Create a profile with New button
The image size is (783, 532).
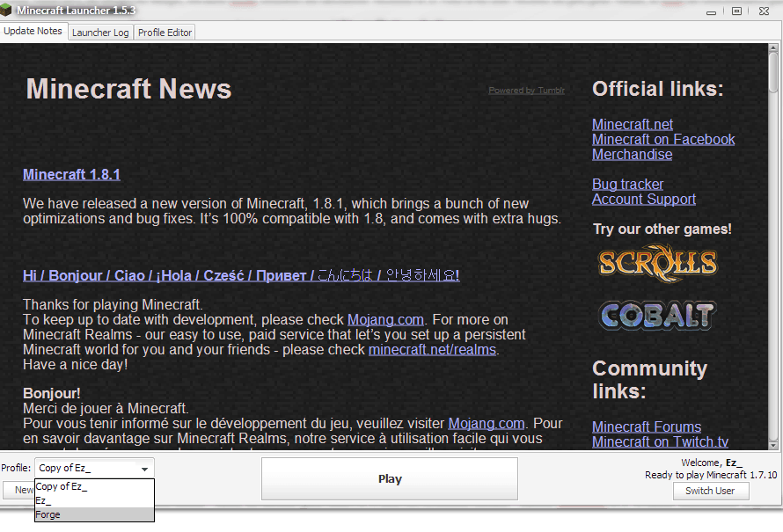18,490
